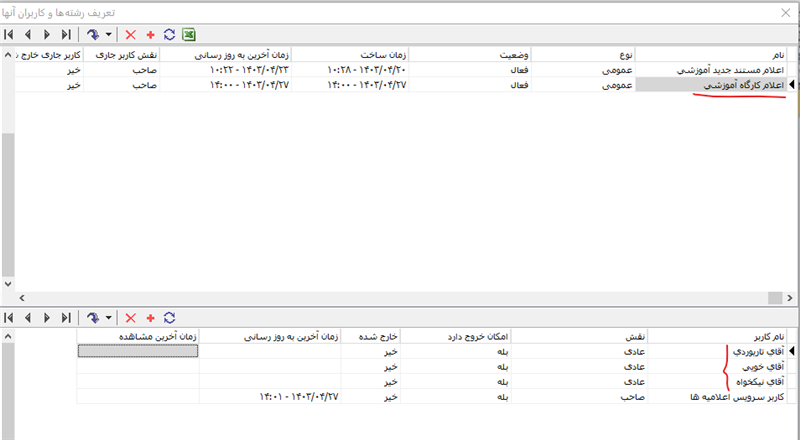Go to the previous record in the users grid
800x440 pixels.
[x=28, y=317]
